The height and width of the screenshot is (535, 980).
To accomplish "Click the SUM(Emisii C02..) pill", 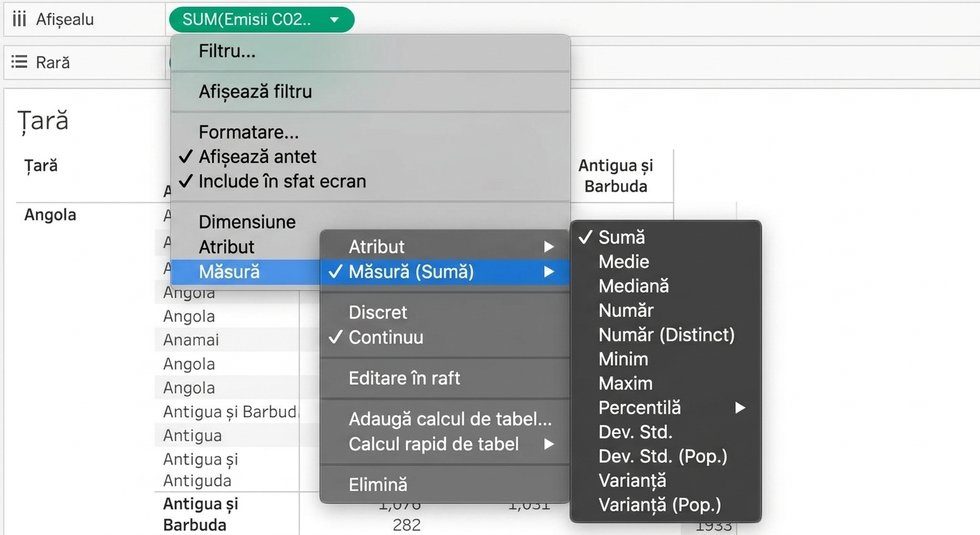I will pyautogui.click(x=261, y=20).
